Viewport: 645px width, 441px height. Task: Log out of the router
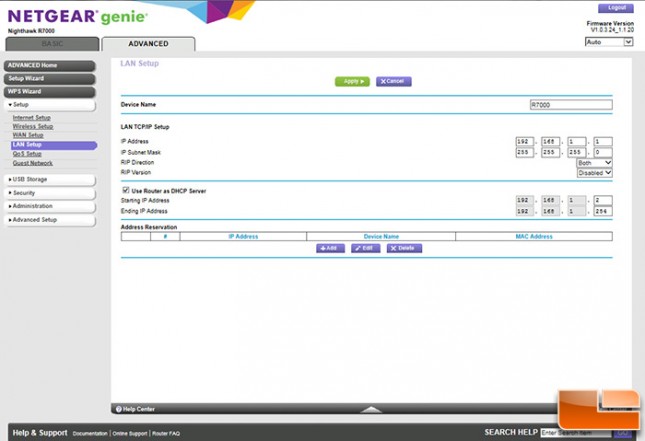coord(615,8)
